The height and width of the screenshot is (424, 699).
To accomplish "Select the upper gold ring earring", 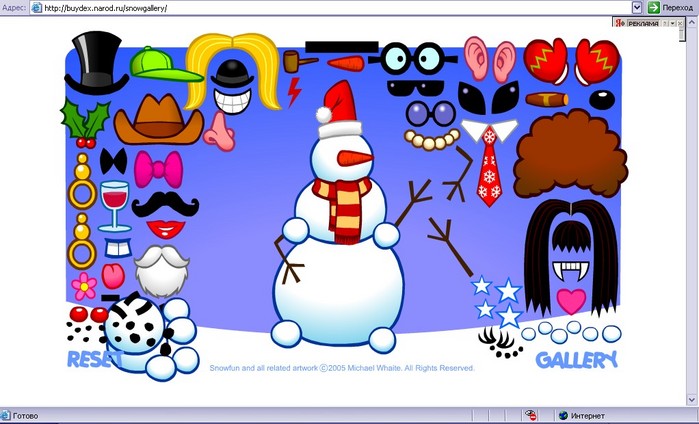I will [x=82, y=181].
